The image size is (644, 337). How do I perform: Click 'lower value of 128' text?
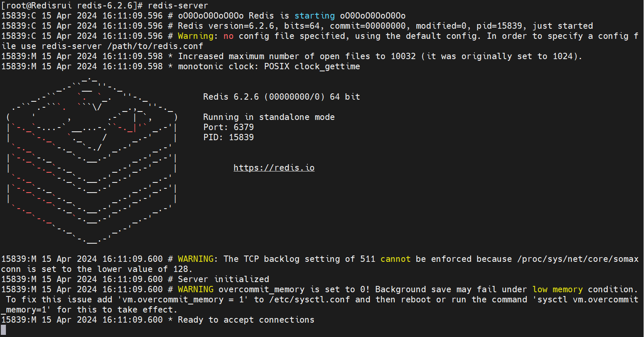[143, 269]
